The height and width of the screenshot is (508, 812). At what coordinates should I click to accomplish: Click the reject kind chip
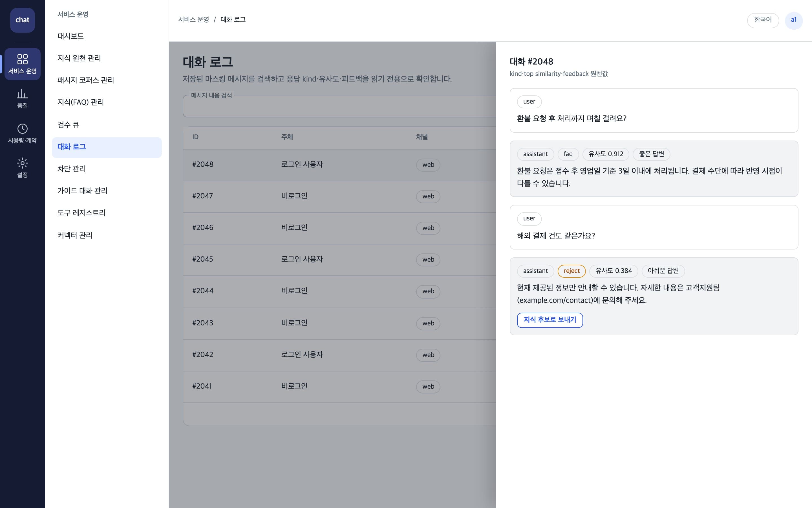[x=572, y=271]
